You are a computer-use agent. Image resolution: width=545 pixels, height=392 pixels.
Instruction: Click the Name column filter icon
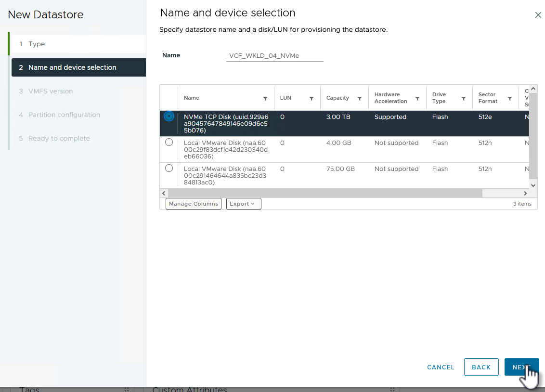[265, 99]
